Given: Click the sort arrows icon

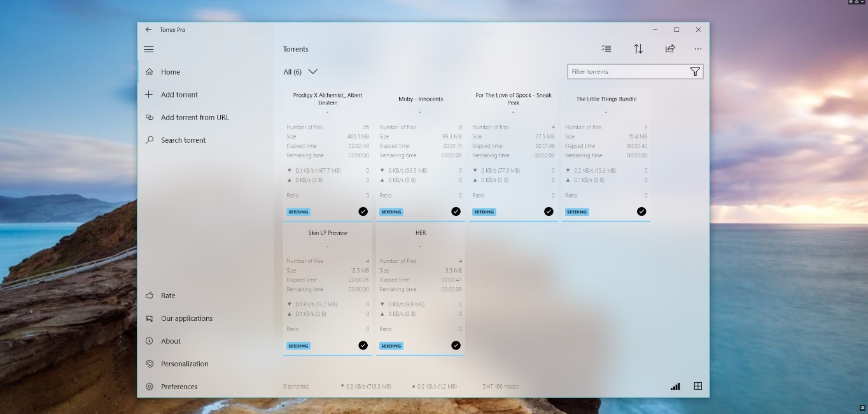Looking at the screenshot, I should coord(638,49).
